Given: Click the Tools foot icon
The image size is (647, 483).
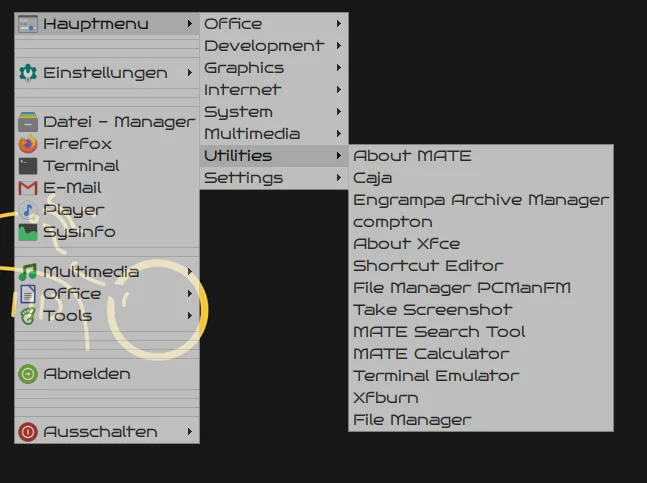Looking at the screenshot, I should pos(28,316).
